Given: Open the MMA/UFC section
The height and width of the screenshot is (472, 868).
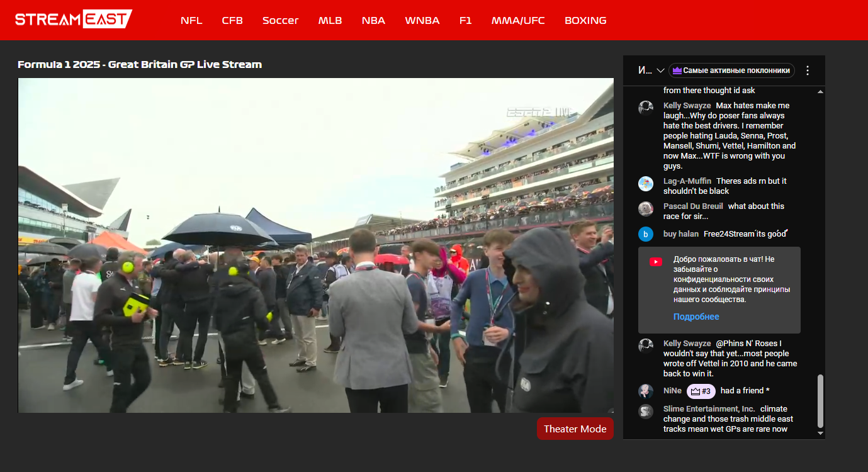Looking at the screenshot, I should (518, 20).
